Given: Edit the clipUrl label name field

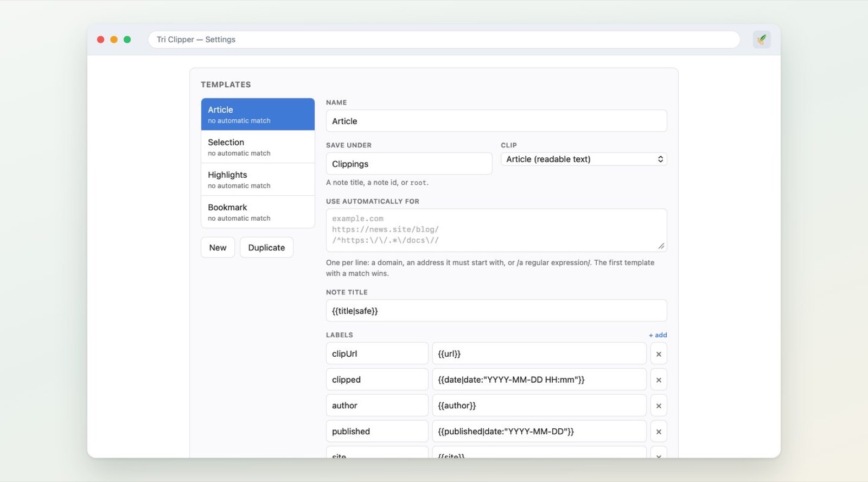Looking at the screenshot, I should pyautogui.click(x=377, y=354).
